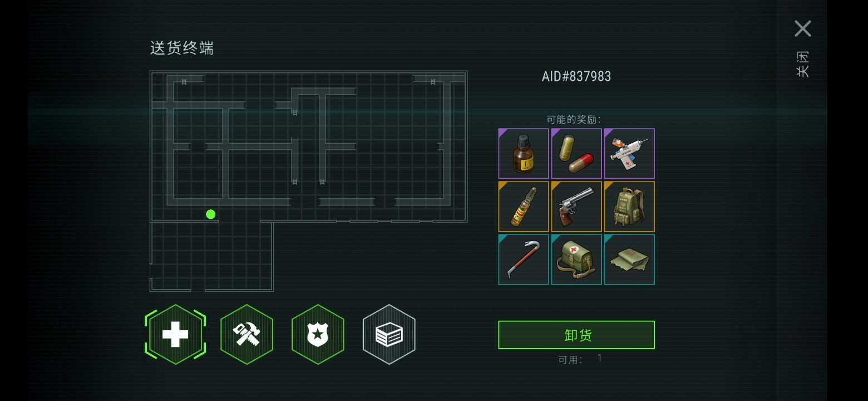Click the 关闭 close label
The image size is (868, 401).
point(803,64)
